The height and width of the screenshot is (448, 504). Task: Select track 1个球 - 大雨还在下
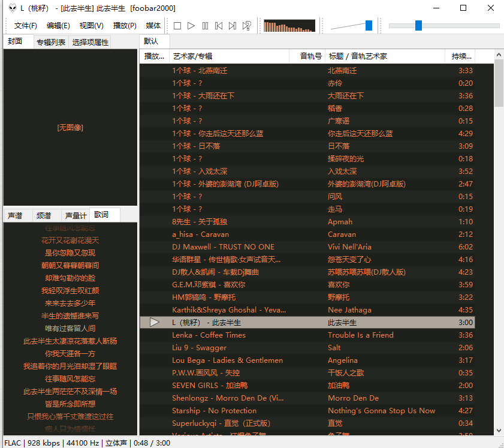point(307,95)
